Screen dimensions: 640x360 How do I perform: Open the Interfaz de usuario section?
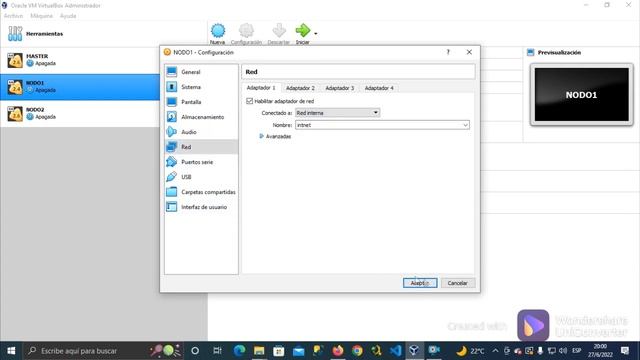pyautogui.click(x=201, y=207)
